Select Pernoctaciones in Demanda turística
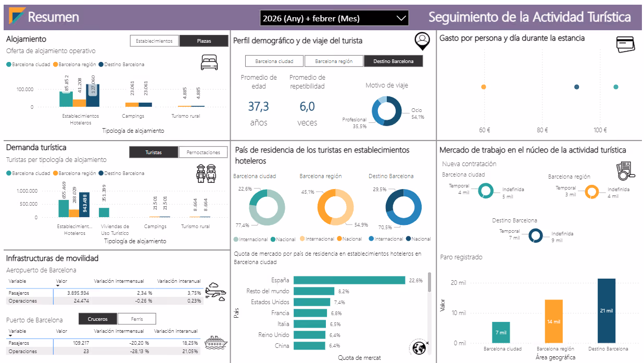Screen dimensions: 644x363 pos(203,153)
